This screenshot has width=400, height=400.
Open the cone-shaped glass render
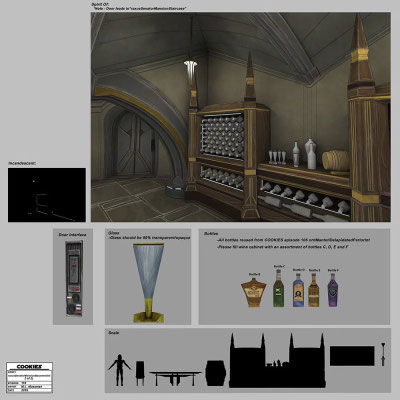(x=149, y=283)
